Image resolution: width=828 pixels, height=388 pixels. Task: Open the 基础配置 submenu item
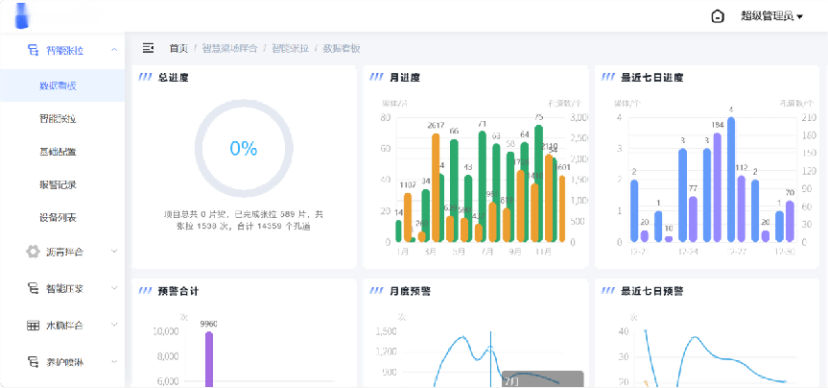coord(62,152)
